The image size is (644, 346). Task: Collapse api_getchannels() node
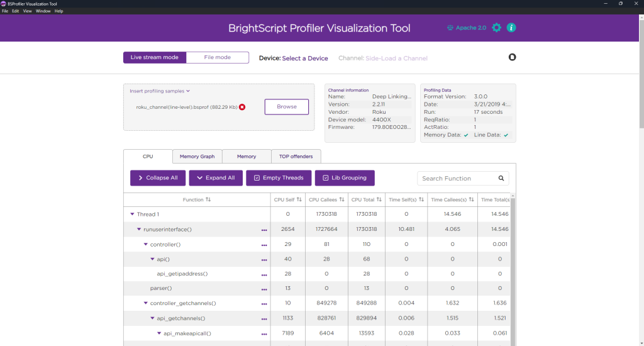tap(152, 318)
